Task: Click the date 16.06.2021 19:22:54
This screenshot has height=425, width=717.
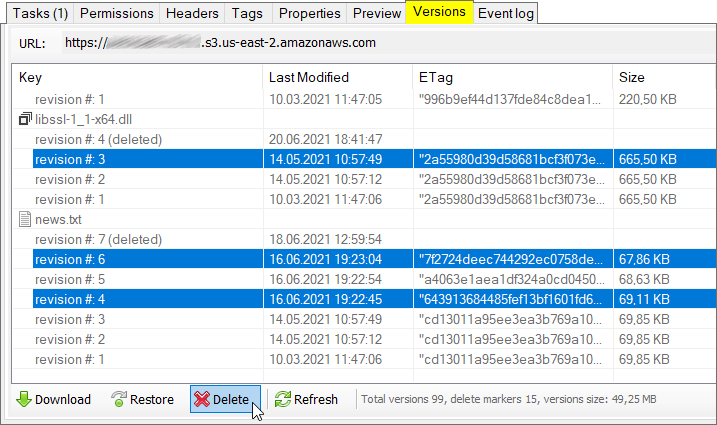Action: [326, 280]
